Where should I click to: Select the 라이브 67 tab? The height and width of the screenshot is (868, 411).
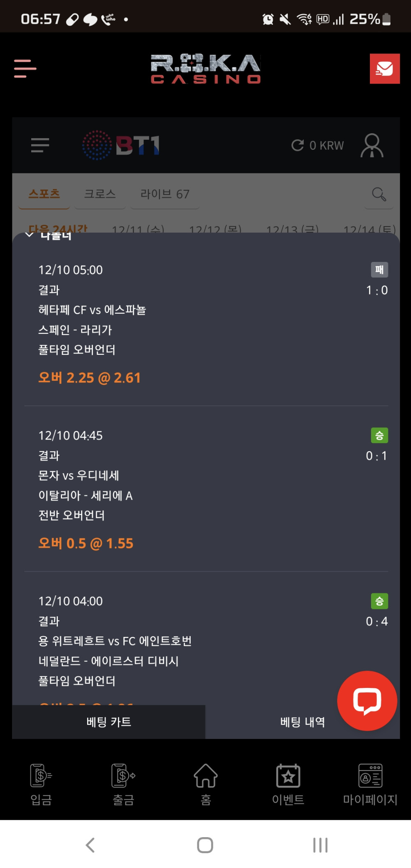[x=165, y=194]
